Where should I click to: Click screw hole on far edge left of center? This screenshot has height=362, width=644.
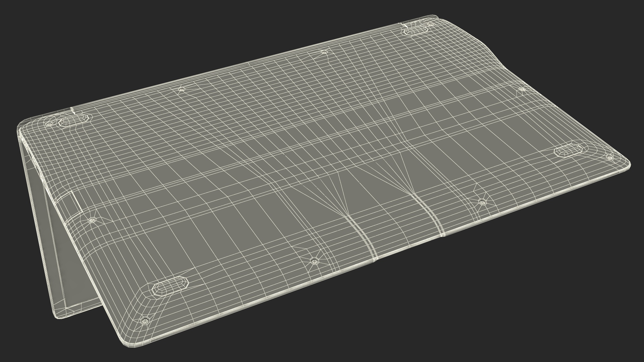[181, 89]
